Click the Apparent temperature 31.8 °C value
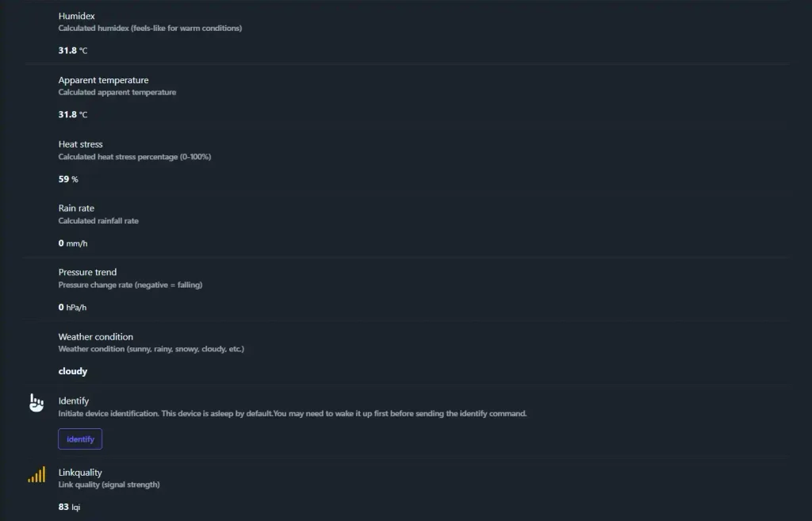Viewport: 812px width, 521px height. [x=73, y=114]
